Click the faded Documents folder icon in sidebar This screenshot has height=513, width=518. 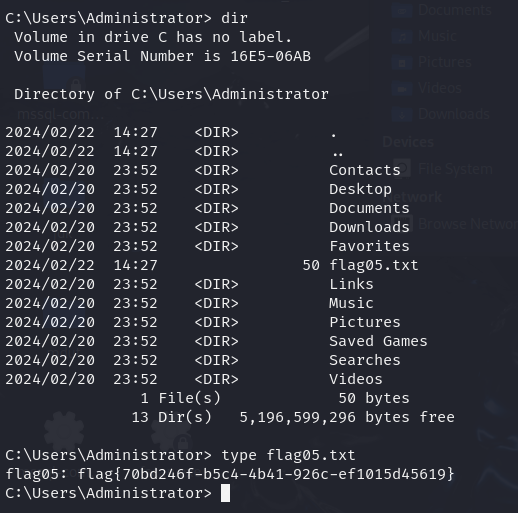(402, 10)
